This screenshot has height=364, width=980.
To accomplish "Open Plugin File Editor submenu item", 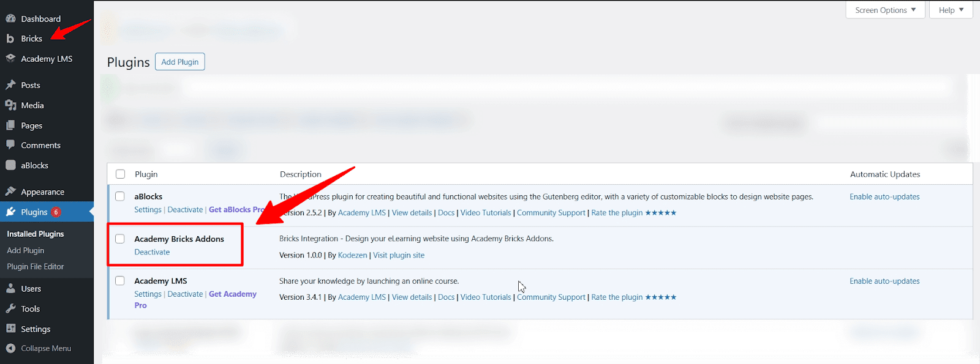I will click(x=35, y=267).
